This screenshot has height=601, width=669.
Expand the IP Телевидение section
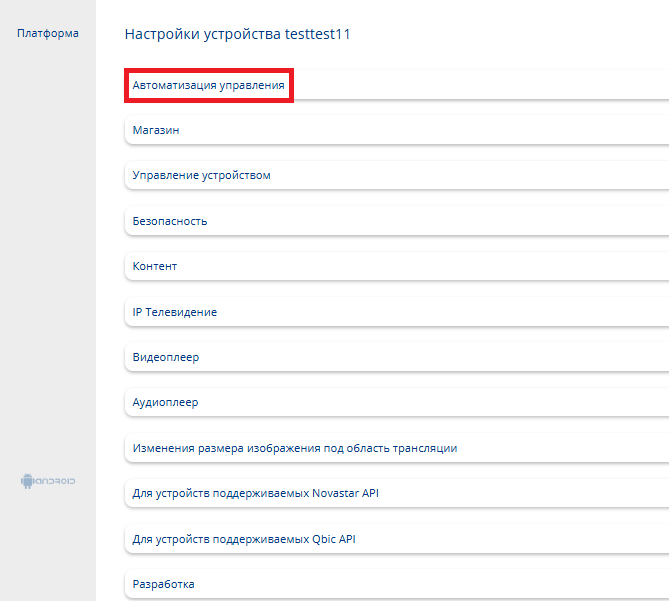click(x=175, y=312)
